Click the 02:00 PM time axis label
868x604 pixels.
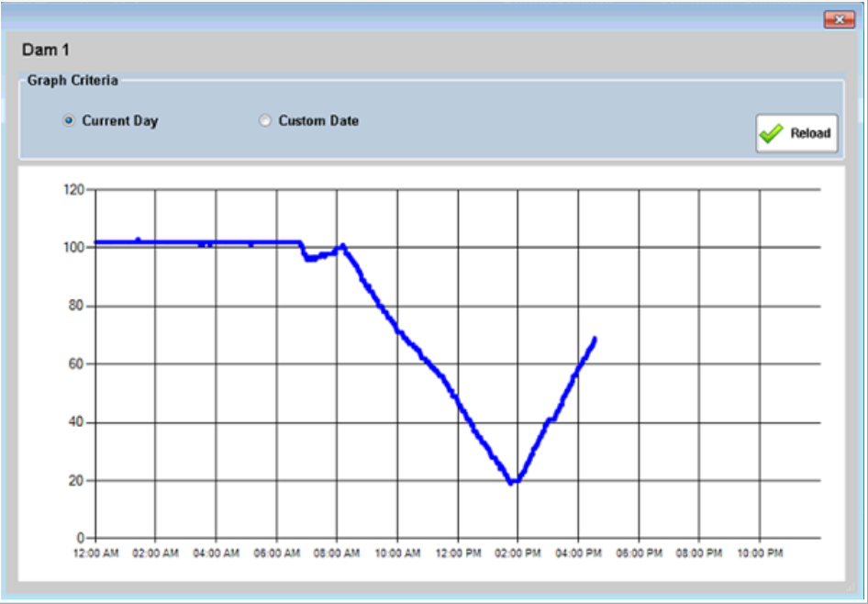pos(517,554)
